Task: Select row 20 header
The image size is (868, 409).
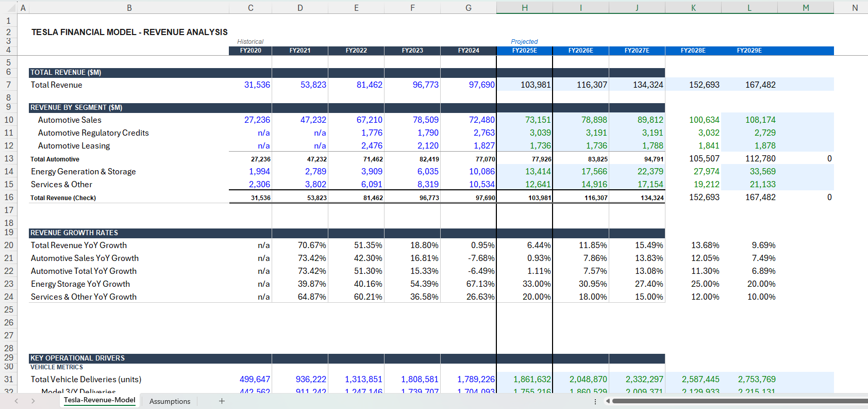Action: click(9, 245)
